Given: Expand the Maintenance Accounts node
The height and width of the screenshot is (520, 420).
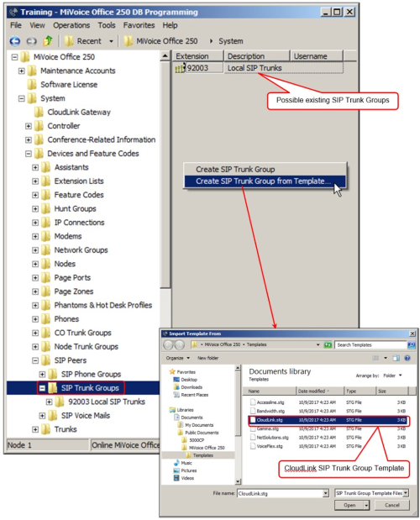Looking at the screenshot, I should [22, 71].
